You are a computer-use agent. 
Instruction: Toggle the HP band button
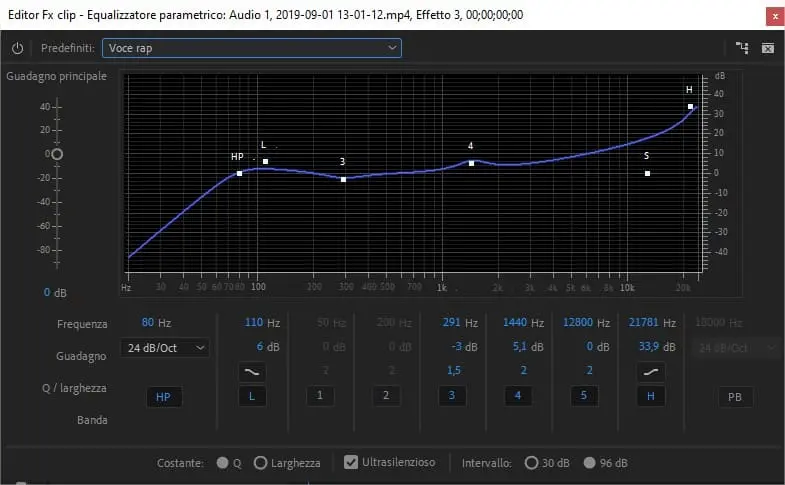tap(164, 397)
